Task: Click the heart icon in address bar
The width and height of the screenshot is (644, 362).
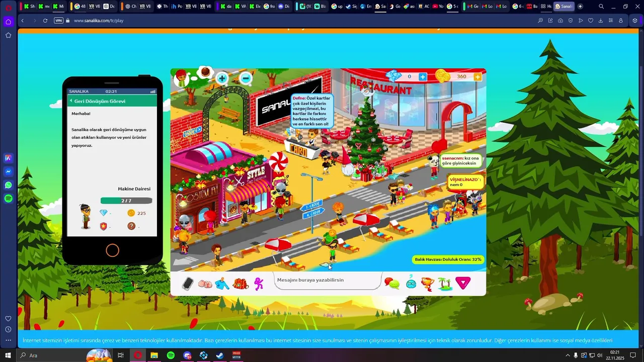Action: (591, 21)
